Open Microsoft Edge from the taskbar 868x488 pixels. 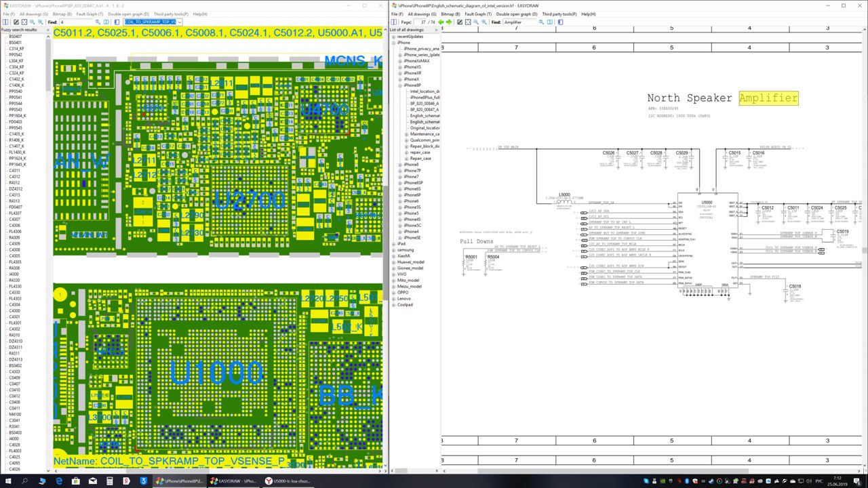click(x=59, y=481)
